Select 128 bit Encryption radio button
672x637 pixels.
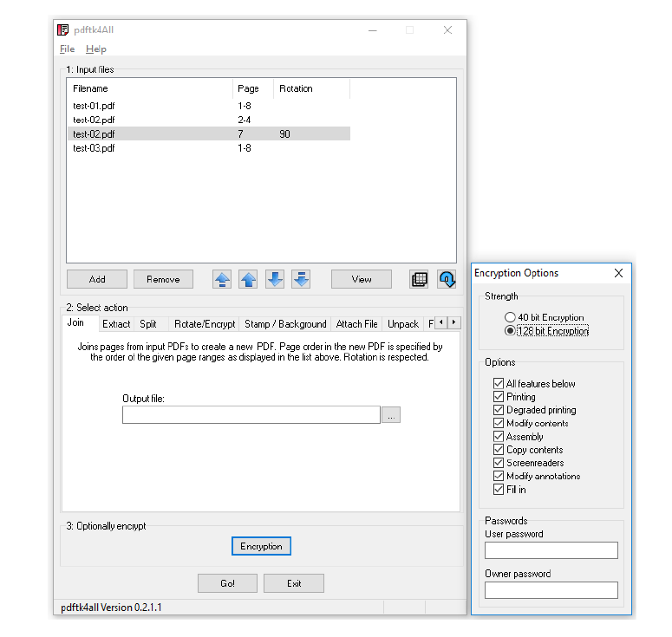pyautogui.click(x=510, y=331)
